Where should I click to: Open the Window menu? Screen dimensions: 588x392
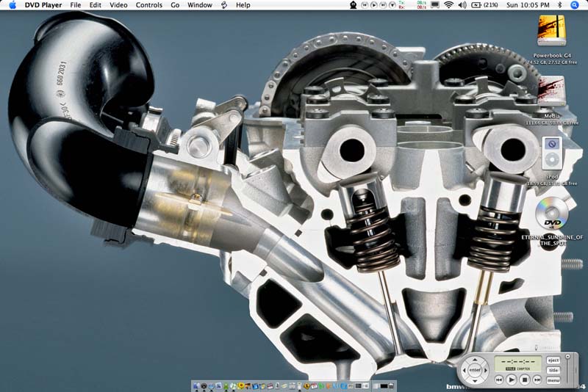tap(199, 5)
